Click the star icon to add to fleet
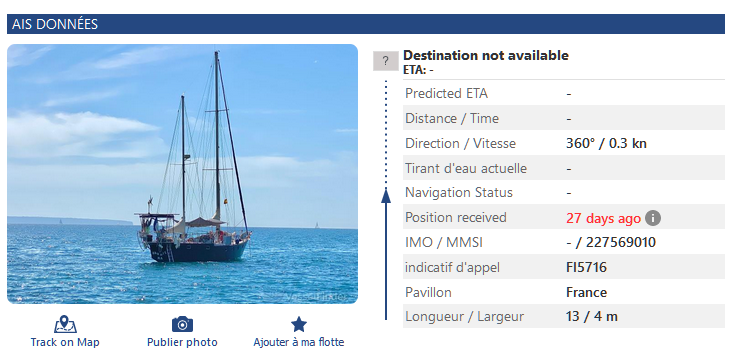 [x=299, y=324]
